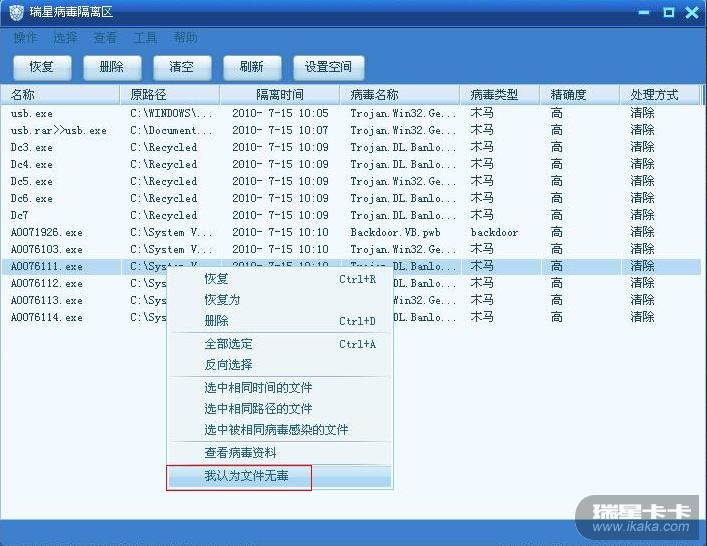The width and height of the screenshot is (707, 546).
Task: Choose 全部选定 in context menu
Action: click(x=280, y=344)
